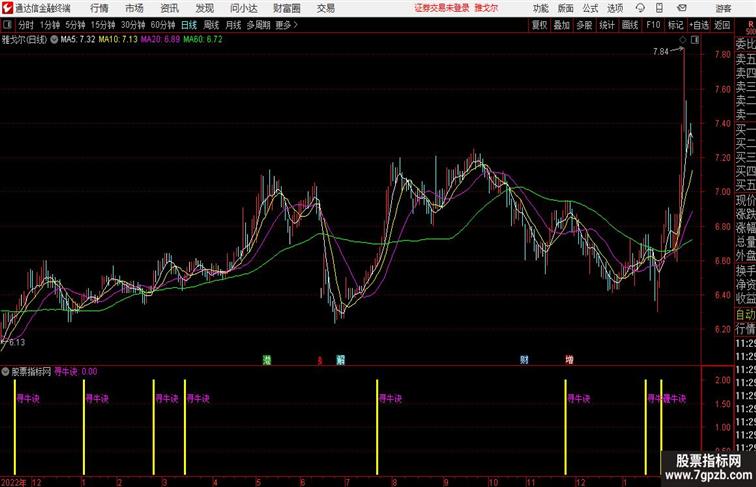
Task: Click the green 港 event marker
Action: point(267,360)
